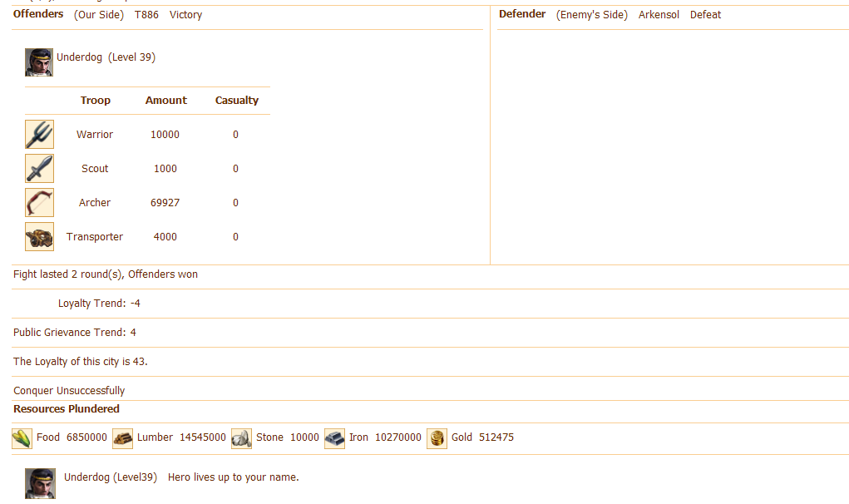Viewport: 849px width, 504px height.
Task: Click the Underdog hero portrait above the troop table
Action: [x=39, y=62]
